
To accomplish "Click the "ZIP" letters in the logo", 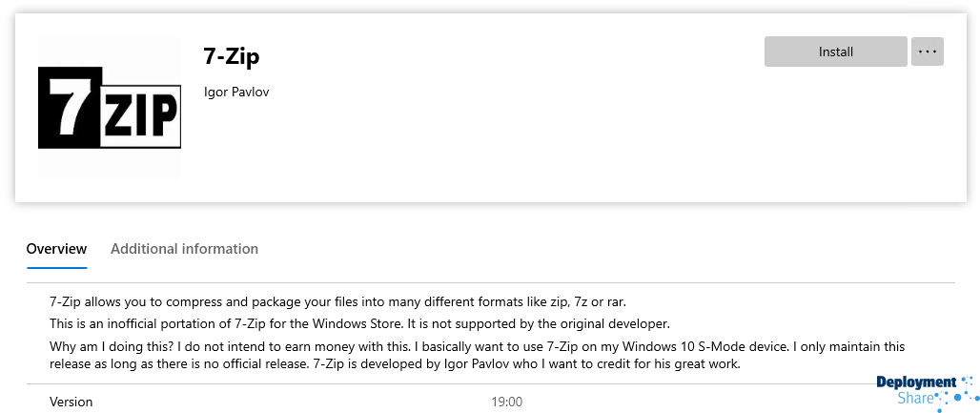I will pyautogui.click(x=137, y=115).
